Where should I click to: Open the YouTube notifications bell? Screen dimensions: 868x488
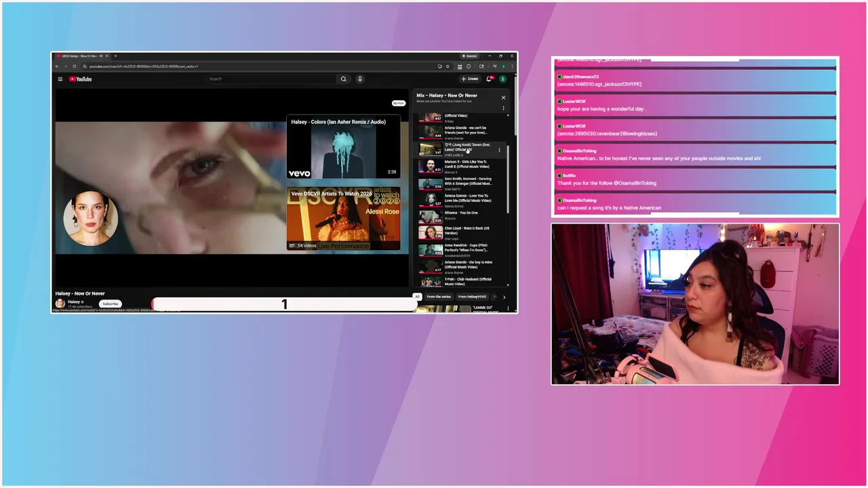(x=490, y=79)
